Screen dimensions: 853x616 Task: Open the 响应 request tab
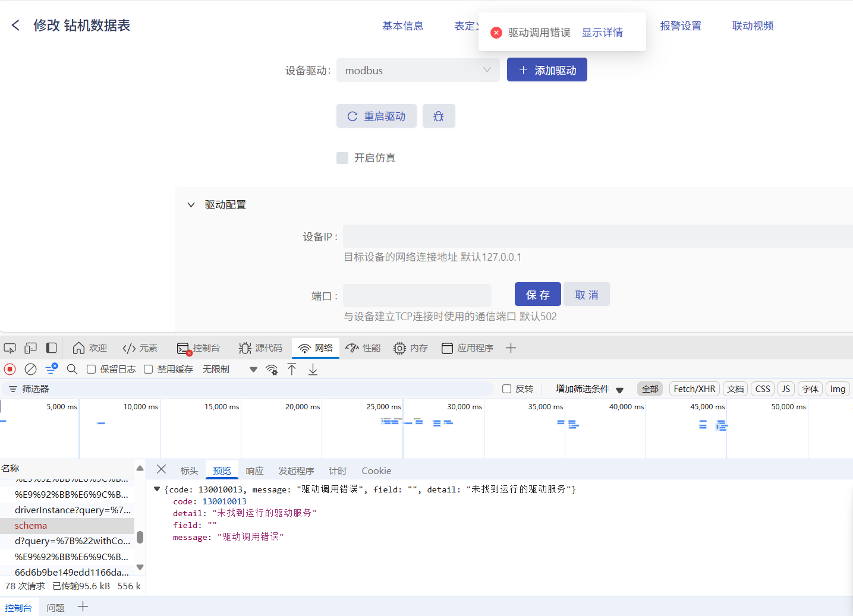254,470
